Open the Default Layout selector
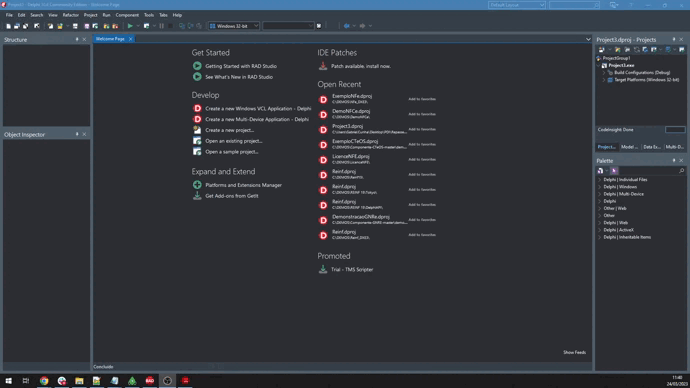Viewport: 690px width, 388px height. pos(517,5)
